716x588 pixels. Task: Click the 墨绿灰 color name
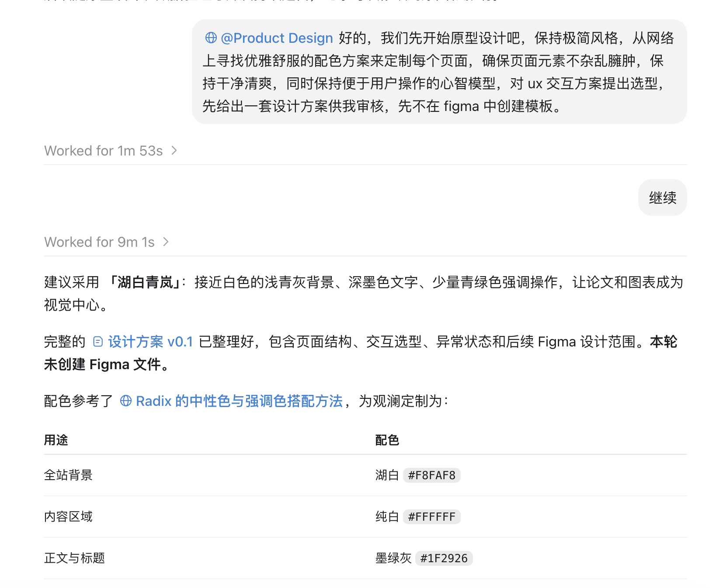(393, 558)
